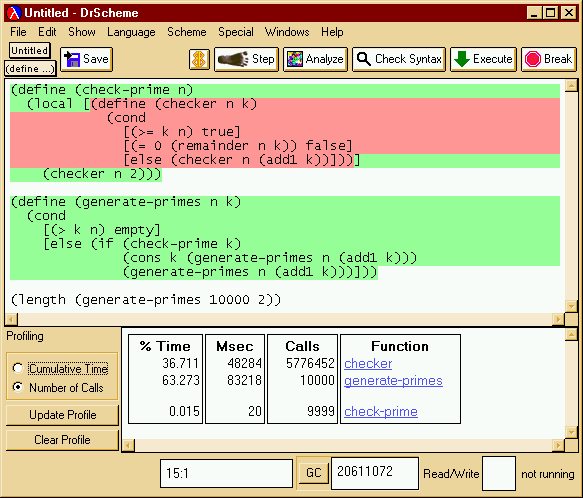Click the green arrow Execute icon
583x498 pixels.
pos(462,59)
